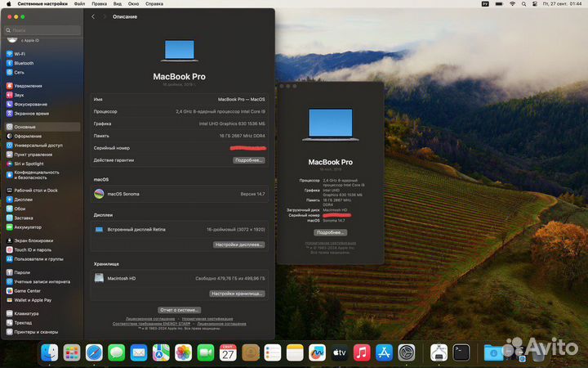Click Подробнее next to Действие гарантии
The width and height of the screenshot is (588, 368).
[x=249, y=160]
